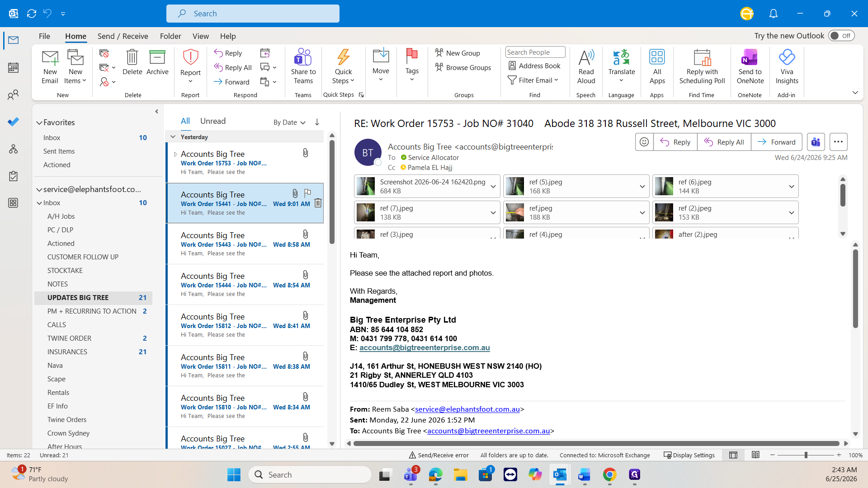The height and width of the screenshot is (488, 868).
Task: Click Reply All in the reading pane
Action: pyautogui.click(x=724, y=142)
